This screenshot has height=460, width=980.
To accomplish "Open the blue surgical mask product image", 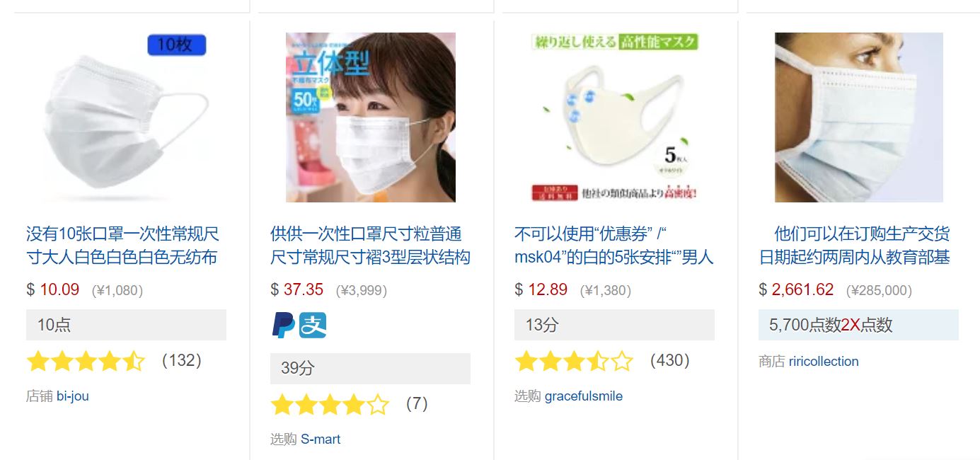I will click(859, 117).
